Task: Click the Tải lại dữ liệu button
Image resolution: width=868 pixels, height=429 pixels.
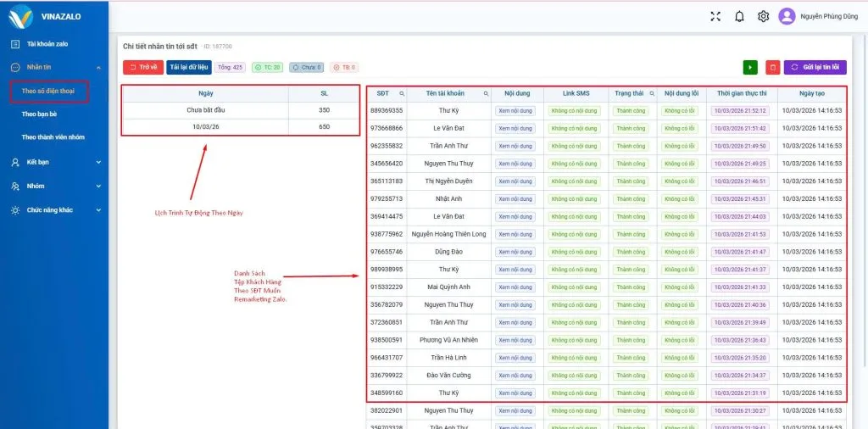Action: (188, 67)
